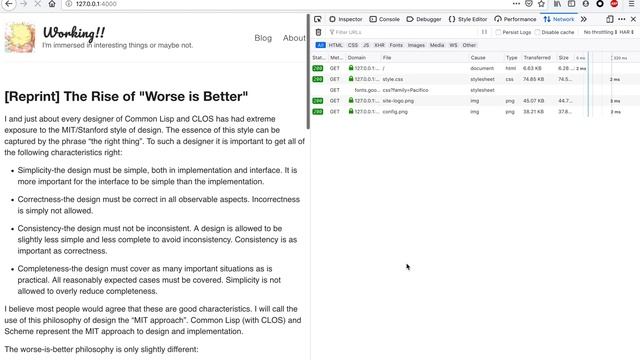Open the Library icon in toolbar
Viewport: 640px width, 360px height.
tap(557, 4)
